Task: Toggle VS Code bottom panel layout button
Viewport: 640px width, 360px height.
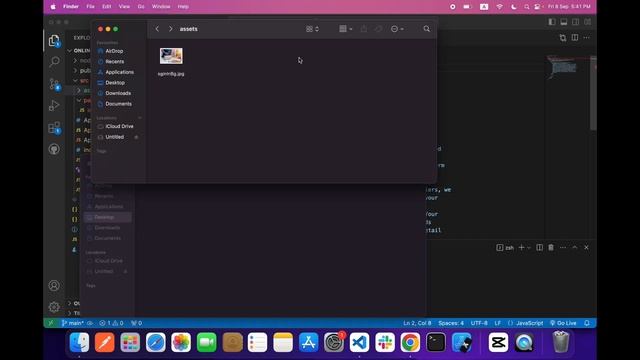Action: (x=564, y=22)
